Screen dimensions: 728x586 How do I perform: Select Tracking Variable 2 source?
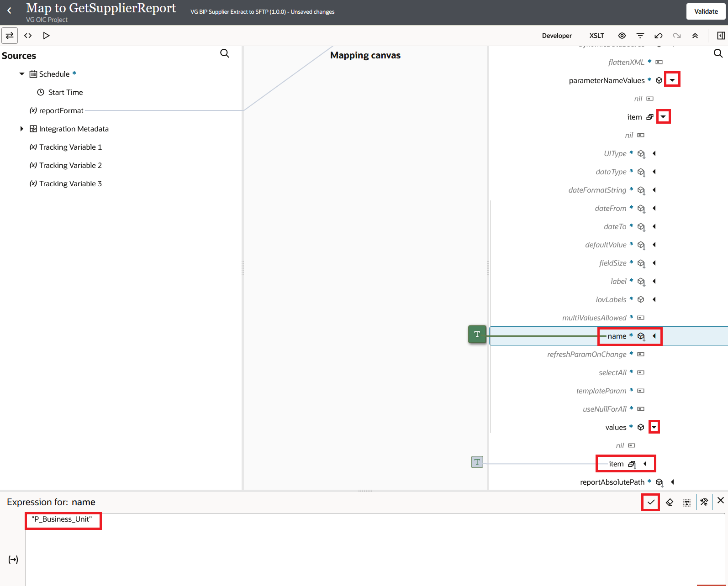click(x=70, y=165)
